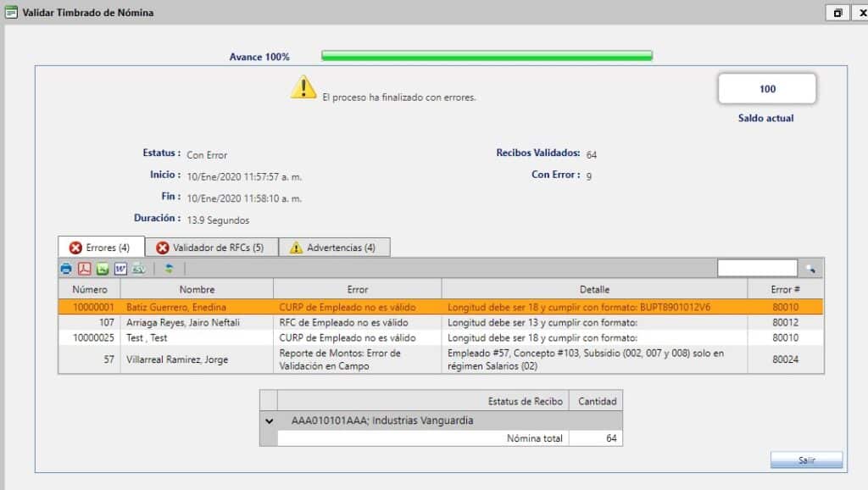Viewport: 868px width, 490px height.
Task: Select the Errores tab
Action: tap(100, 247)
